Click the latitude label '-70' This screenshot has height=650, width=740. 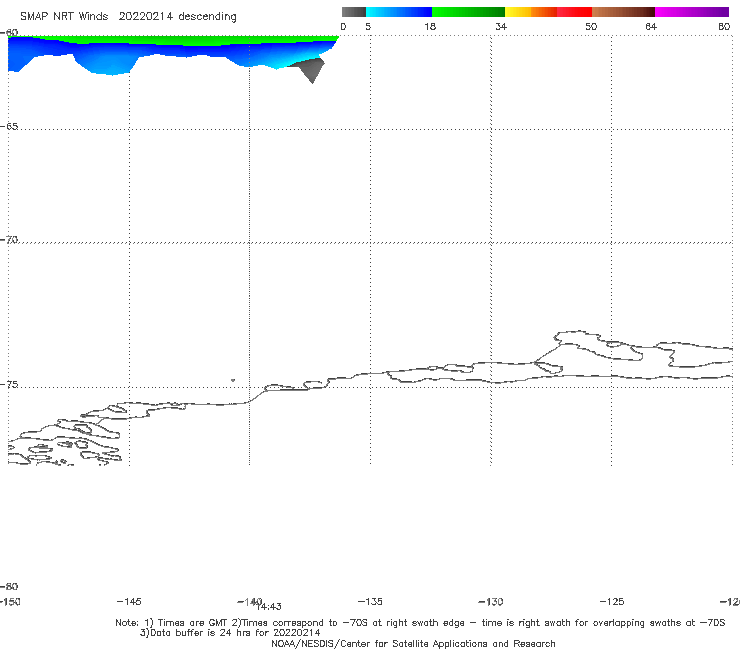coord(9,239)
